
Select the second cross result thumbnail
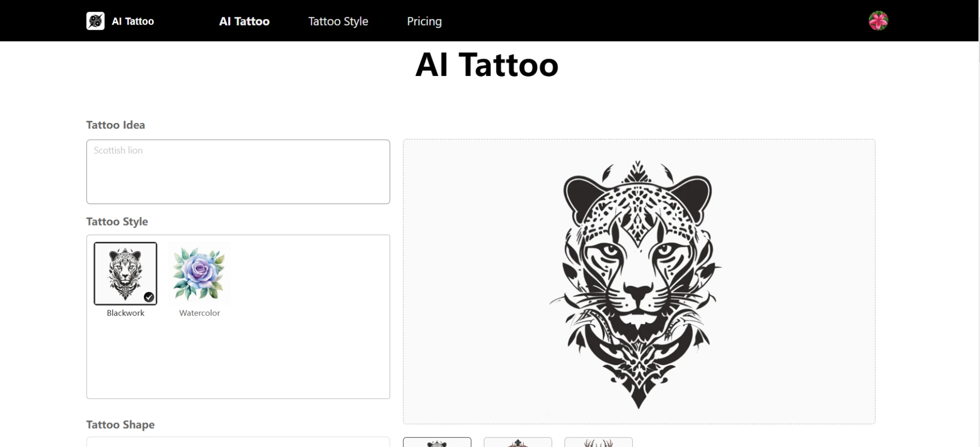[518, 442]
